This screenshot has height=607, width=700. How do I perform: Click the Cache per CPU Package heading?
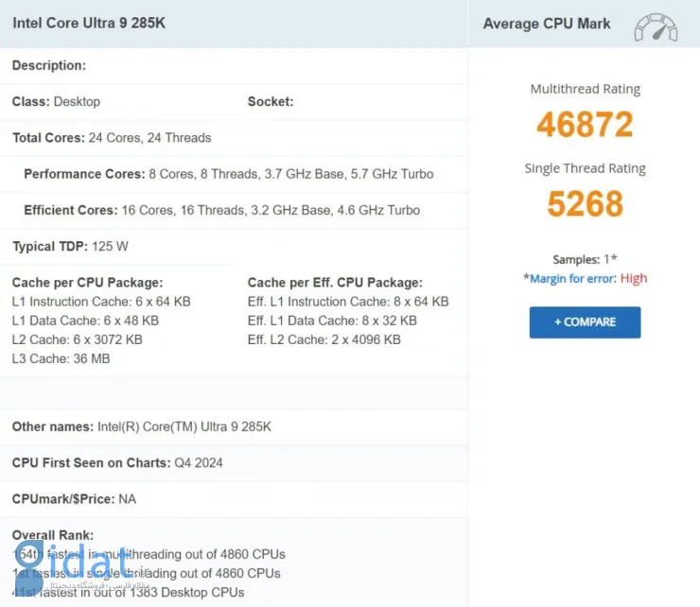point(87,282)
